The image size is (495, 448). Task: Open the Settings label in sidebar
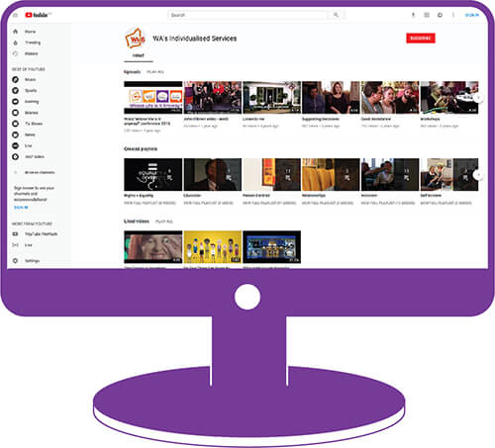pos(33,261)
